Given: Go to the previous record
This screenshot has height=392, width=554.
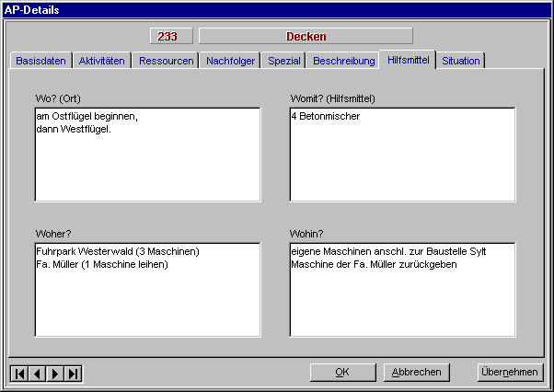Looking at the screenshot, I should coord(37,373).
